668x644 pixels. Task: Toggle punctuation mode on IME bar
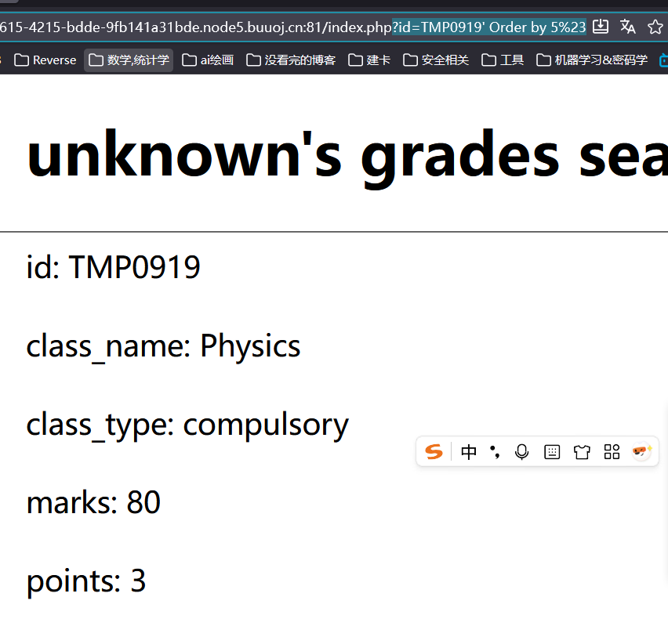point(495,452)
